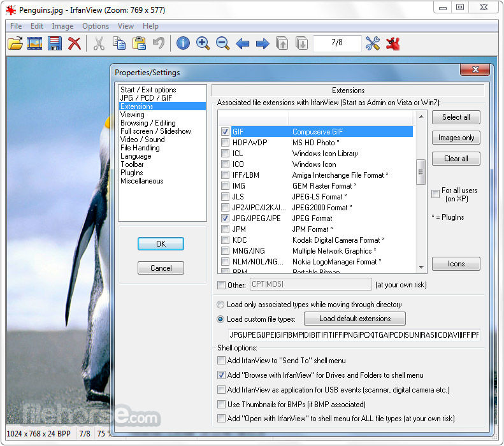
Task: Enable Open with IrfanView for ALL types
Action: [221, 419]
